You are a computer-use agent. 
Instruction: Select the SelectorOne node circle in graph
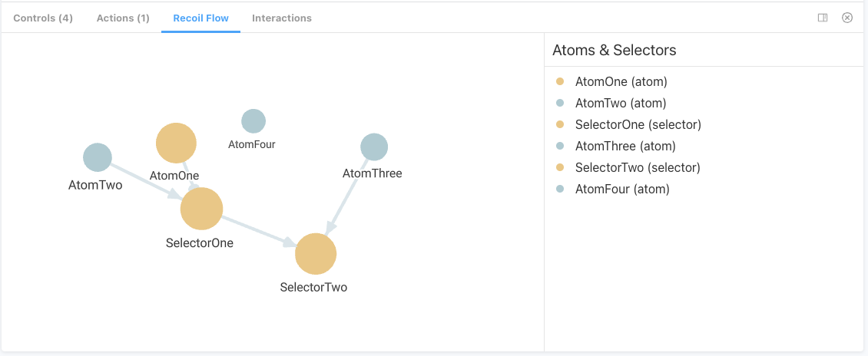click(201, 209)
